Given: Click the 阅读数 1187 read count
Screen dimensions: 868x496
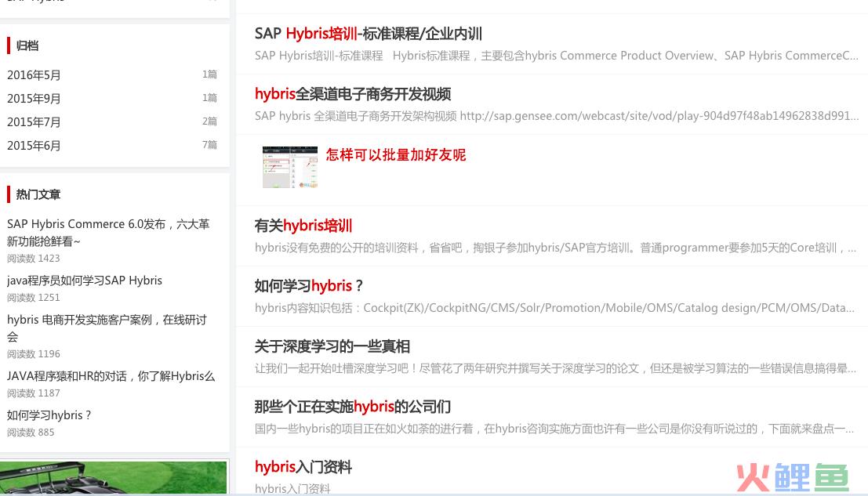Looking at the screenshot, I should (x=33, y=393).
